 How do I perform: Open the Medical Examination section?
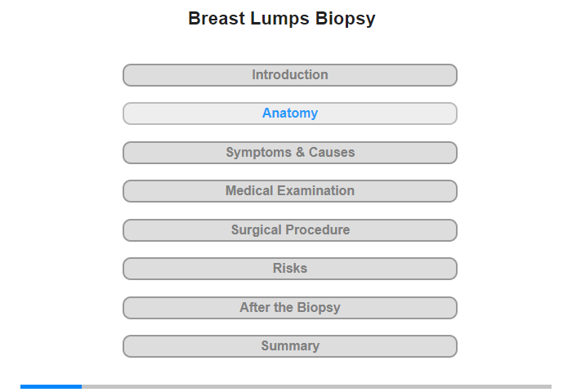pyautogui.click(x=289, y=191)
